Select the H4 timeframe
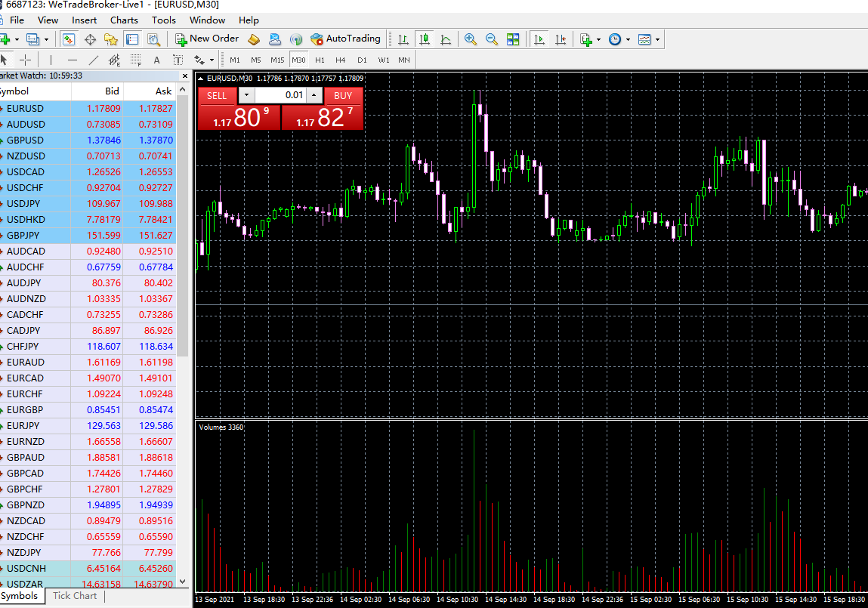This screenshot has width=868, height=608. (341, 60)
